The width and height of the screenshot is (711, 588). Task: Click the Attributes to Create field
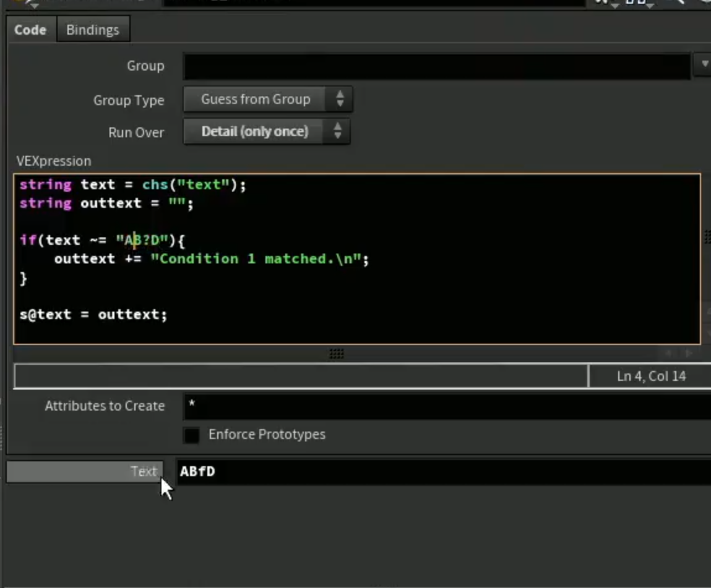pos(447,406)
